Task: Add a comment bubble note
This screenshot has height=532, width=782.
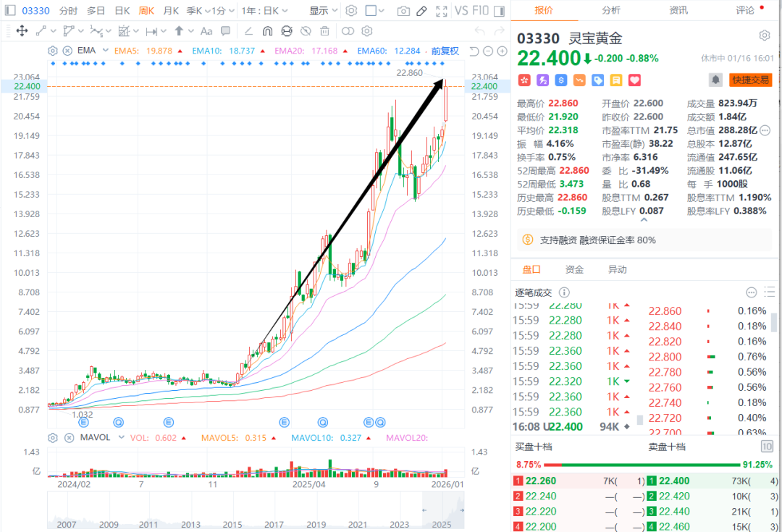Action: click(225, 31)
